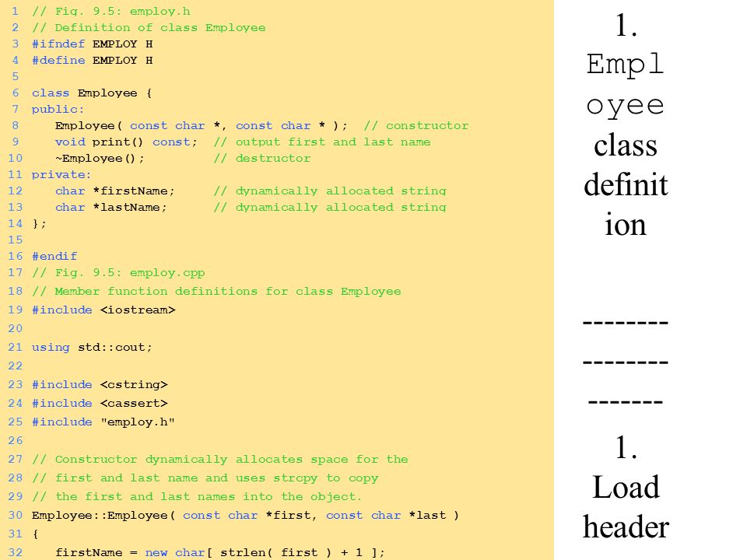Click the 'Constructor dynamically allocates space' comment

tap(220, 460)
